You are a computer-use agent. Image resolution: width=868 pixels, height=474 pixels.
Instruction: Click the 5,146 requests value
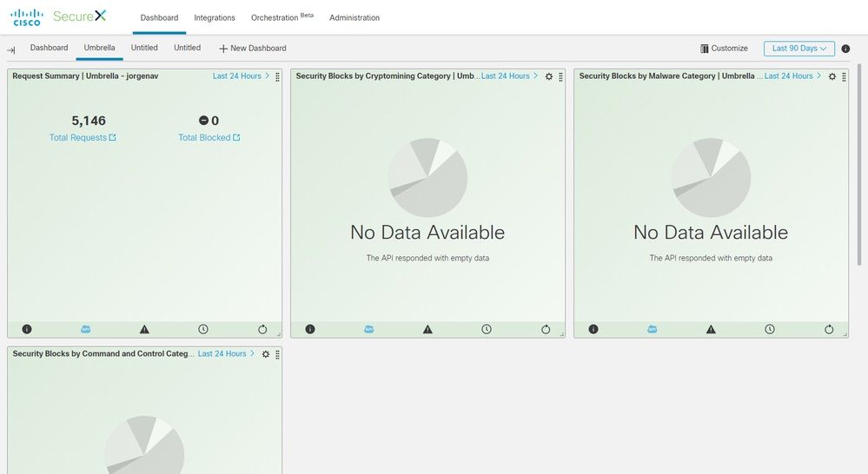tap(89, 121)
